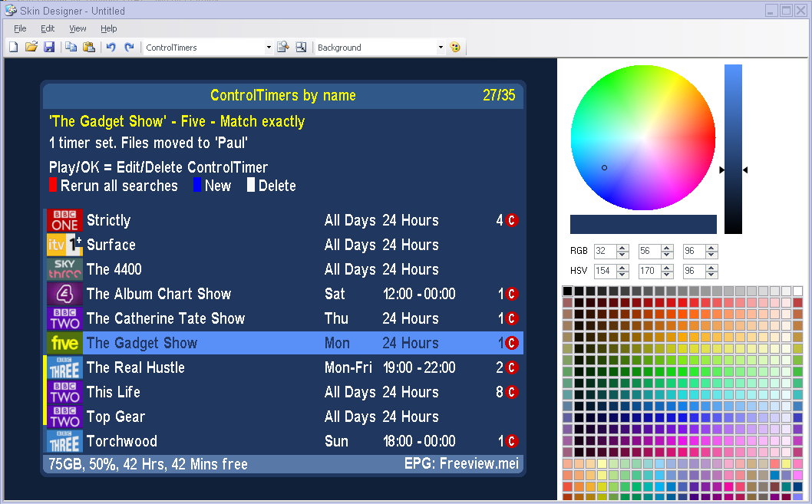
Task: Click the 75GB free space status text
Action: [x=148, y=464]
